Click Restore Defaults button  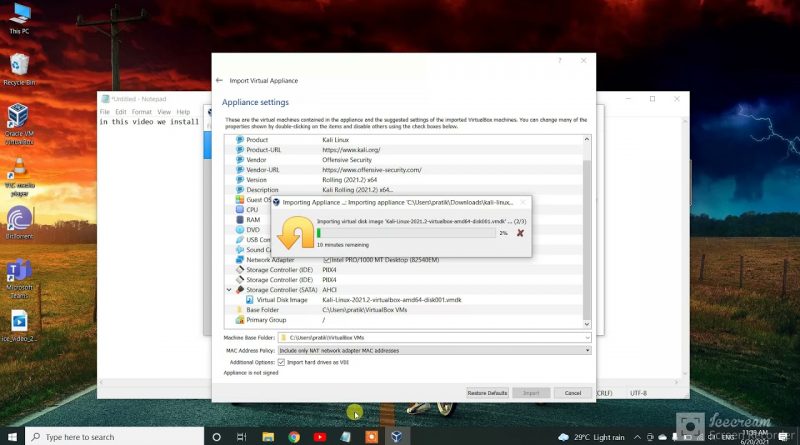point(487,393)
